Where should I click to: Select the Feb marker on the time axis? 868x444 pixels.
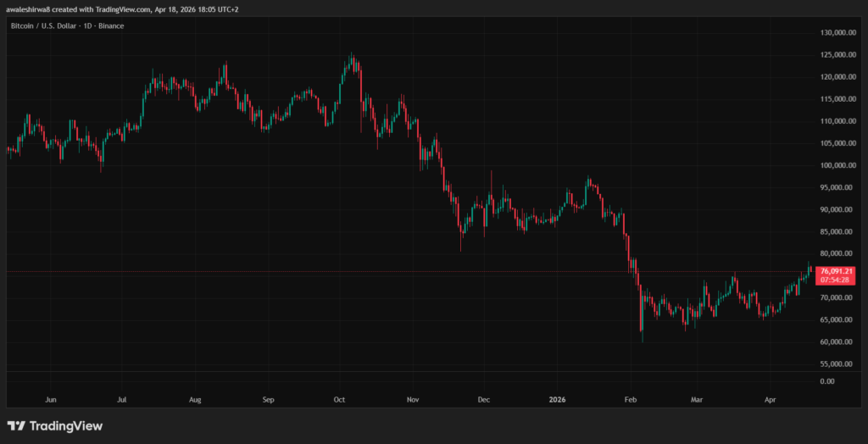[630, 398]
